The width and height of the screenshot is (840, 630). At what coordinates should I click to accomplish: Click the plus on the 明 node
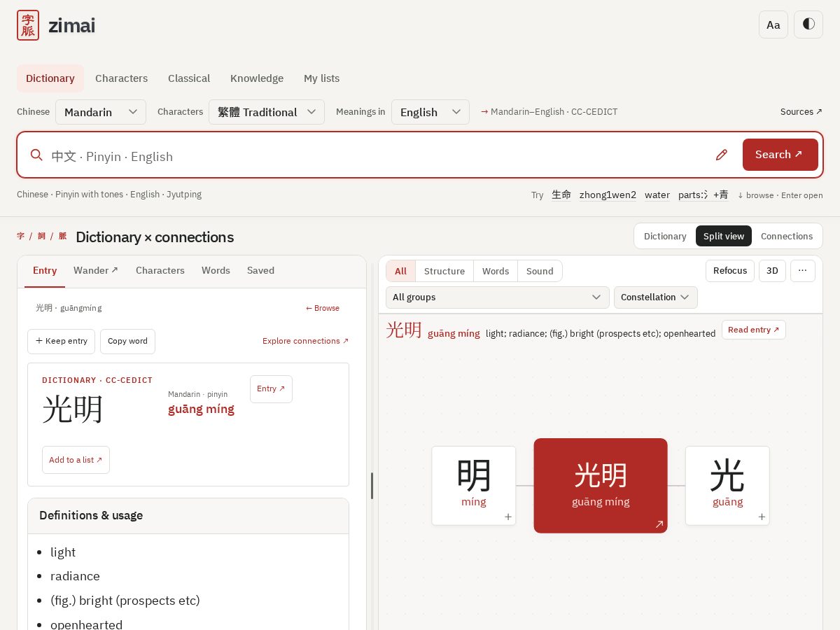[508, 517]
